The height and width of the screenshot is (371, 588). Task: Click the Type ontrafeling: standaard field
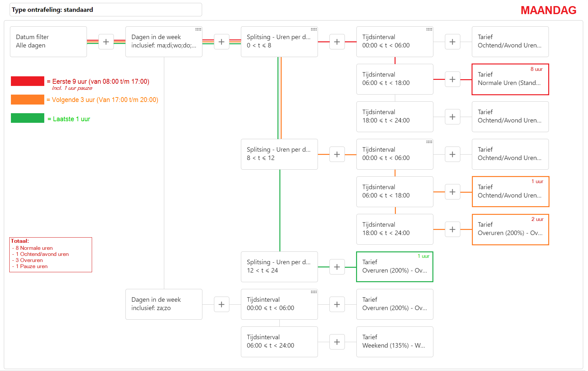pos(106,10)
